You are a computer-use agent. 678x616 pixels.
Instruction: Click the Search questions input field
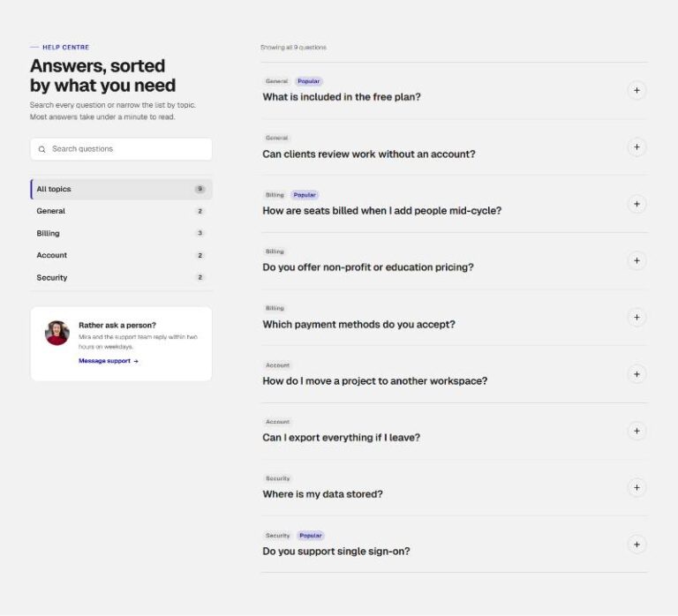click(x=121, y=149)
